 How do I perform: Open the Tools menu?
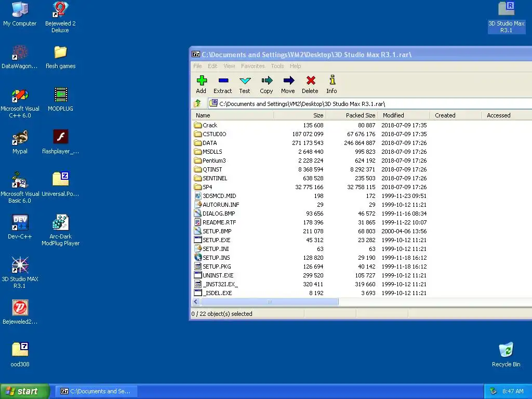pos(277,66)
